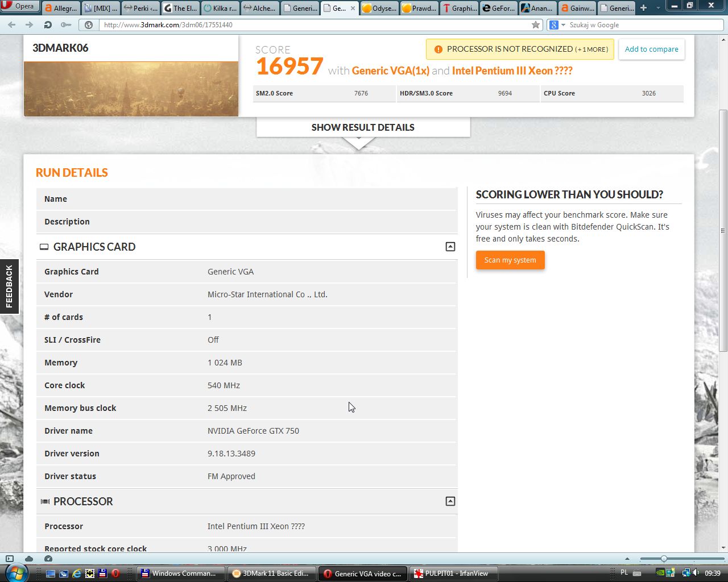Switch to the Anan... tab
Image resolution: width=728 pixels, height=582 pixels.
(539, 8)
